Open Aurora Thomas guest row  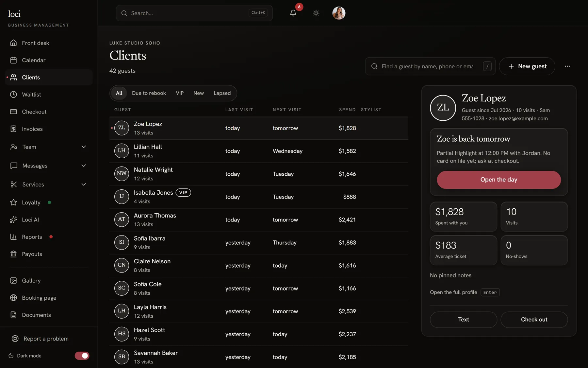(x=259, y=220)
